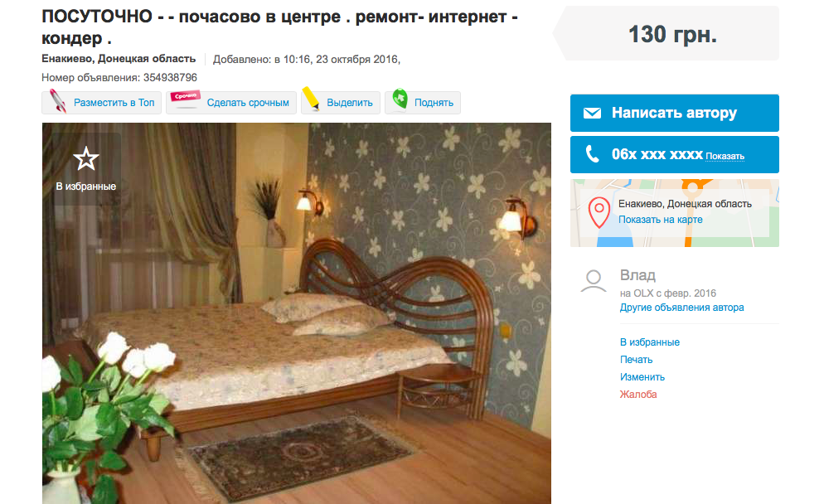Click the phone handset icon
This screenshot has width=824, height=504.
(592, 154)
